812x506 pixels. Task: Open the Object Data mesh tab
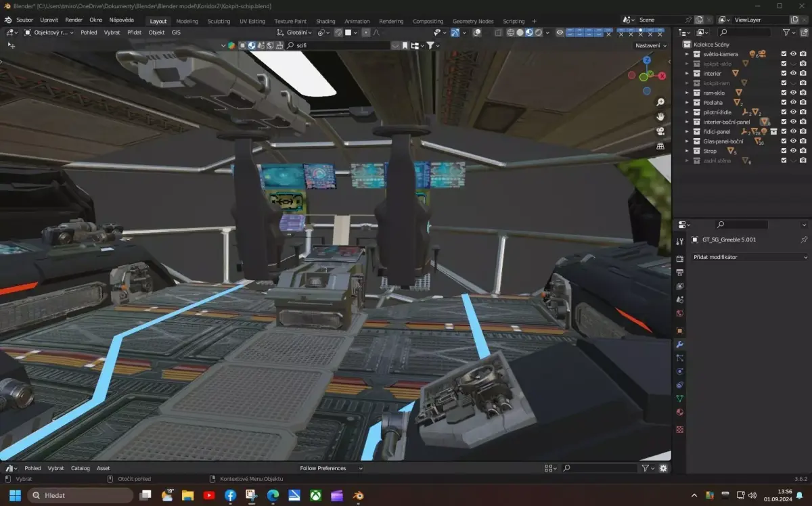tap(680, 398)
